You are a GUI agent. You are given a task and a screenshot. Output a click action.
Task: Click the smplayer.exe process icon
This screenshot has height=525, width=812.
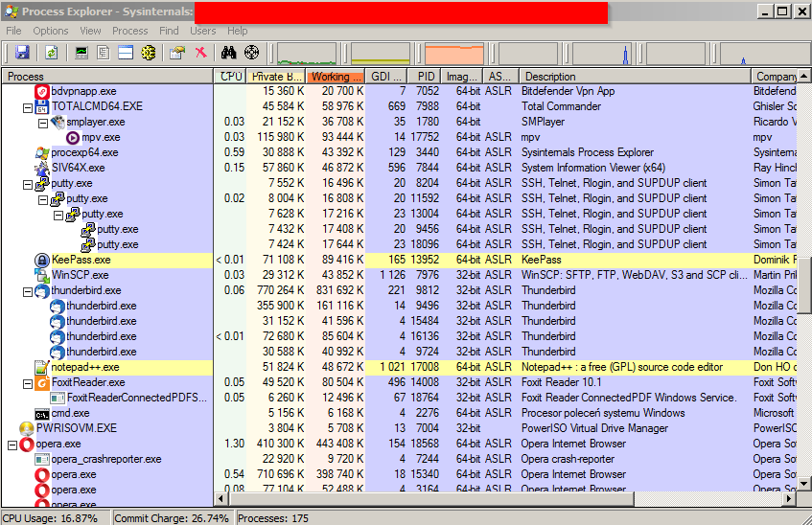coord(58,123)
